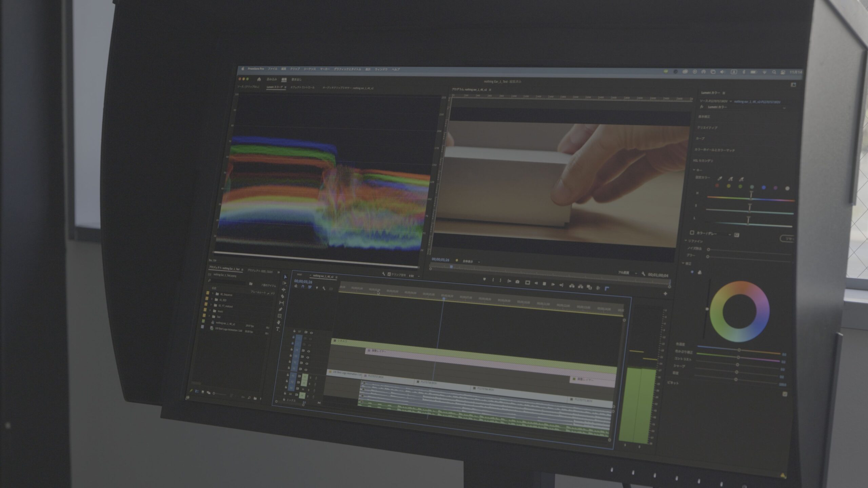Screen dimensions: 868x488
Task: Select the Razor tool in the tools panel
Action: [283, 296]
